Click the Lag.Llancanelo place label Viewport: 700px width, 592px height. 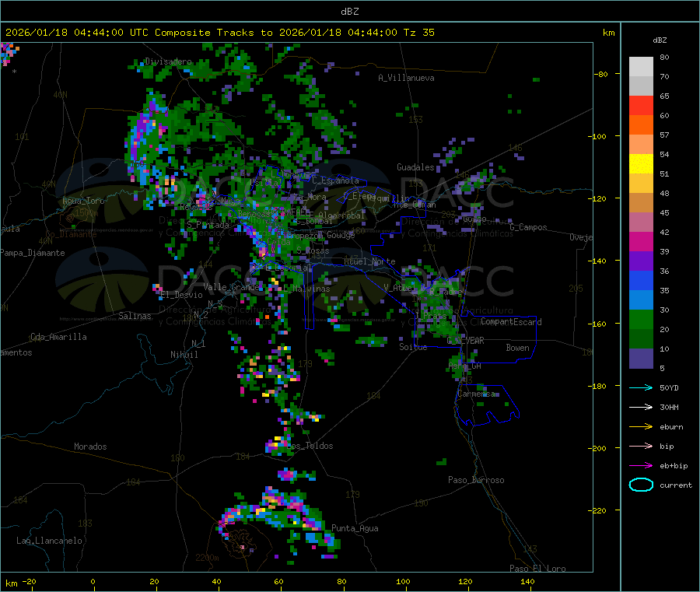coord(49,541)
